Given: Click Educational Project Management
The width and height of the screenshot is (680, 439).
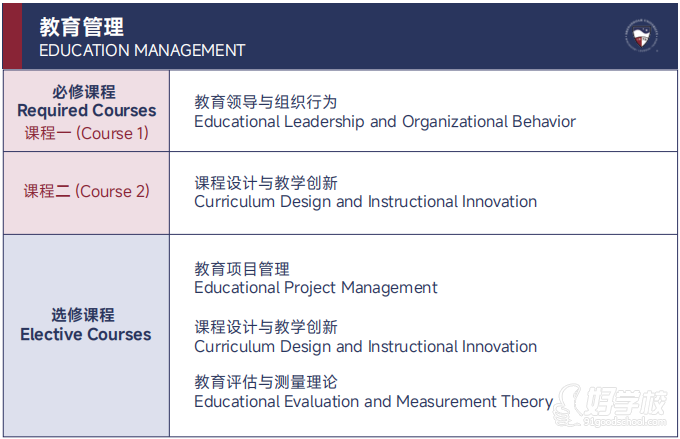Looking at the screenshot, I should pos(316,288).
